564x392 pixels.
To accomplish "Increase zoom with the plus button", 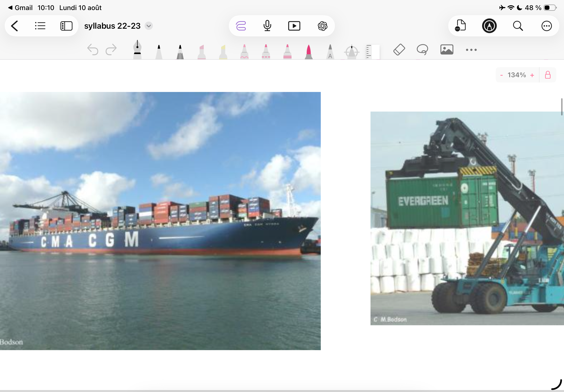I will pos(532,75).
